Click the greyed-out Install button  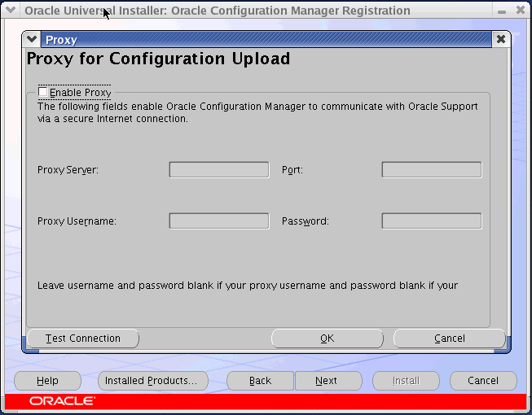click(406, 381)
